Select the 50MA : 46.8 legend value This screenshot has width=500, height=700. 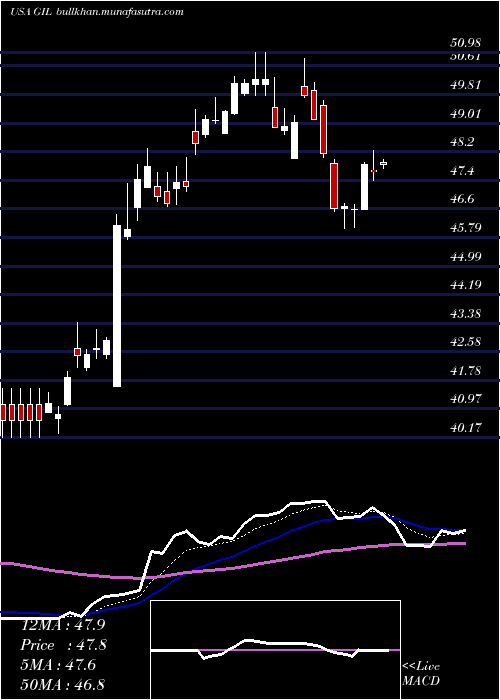(63, 684)
